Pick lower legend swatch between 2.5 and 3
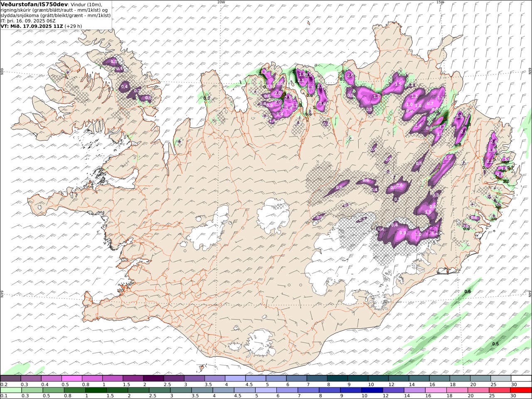 [x=159, y=390]
